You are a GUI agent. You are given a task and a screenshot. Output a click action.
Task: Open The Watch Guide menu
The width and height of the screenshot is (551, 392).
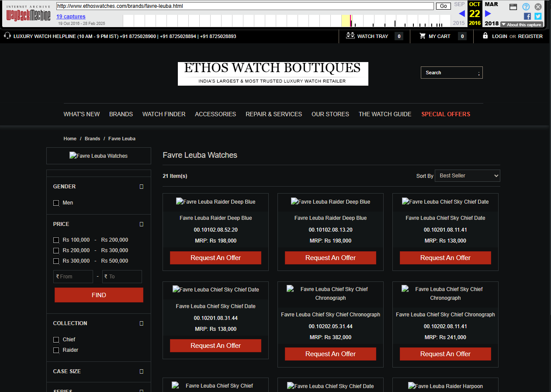(385, 114)
